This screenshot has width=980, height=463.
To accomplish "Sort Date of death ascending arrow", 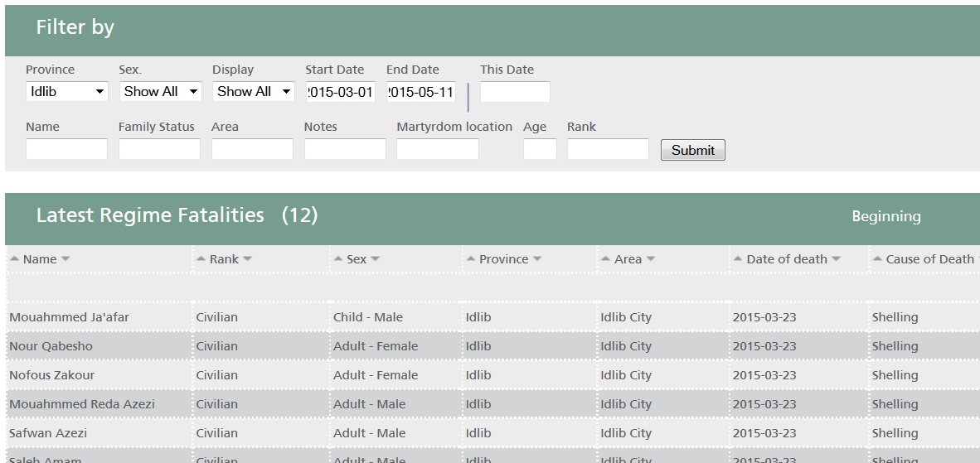I will pos(738,259).
